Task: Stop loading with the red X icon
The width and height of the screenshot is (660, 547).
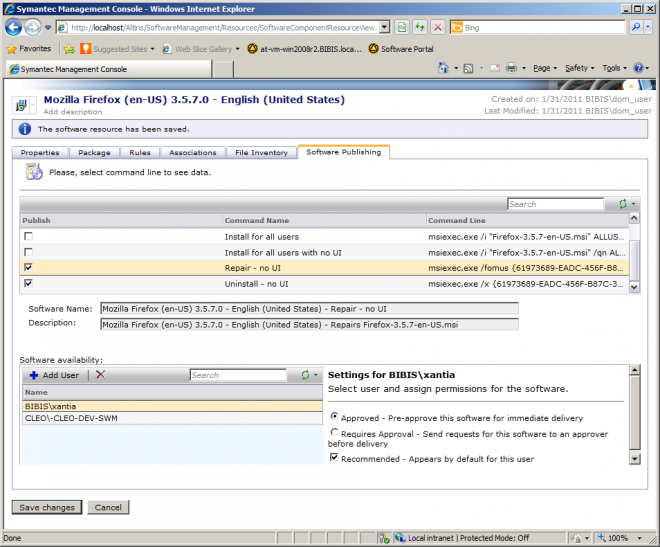Action: pyautogui.click(x=438, y=28)
